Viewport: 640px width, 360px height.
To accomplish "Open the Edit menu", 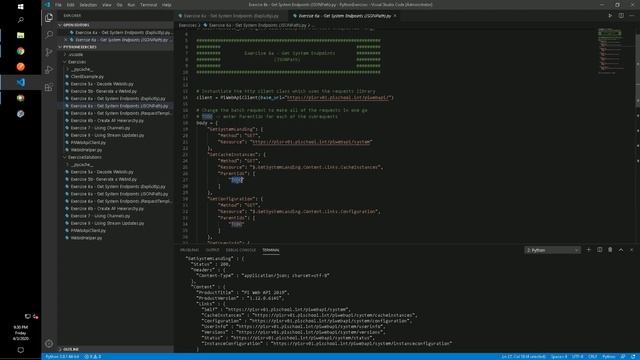I will point(70,5).
